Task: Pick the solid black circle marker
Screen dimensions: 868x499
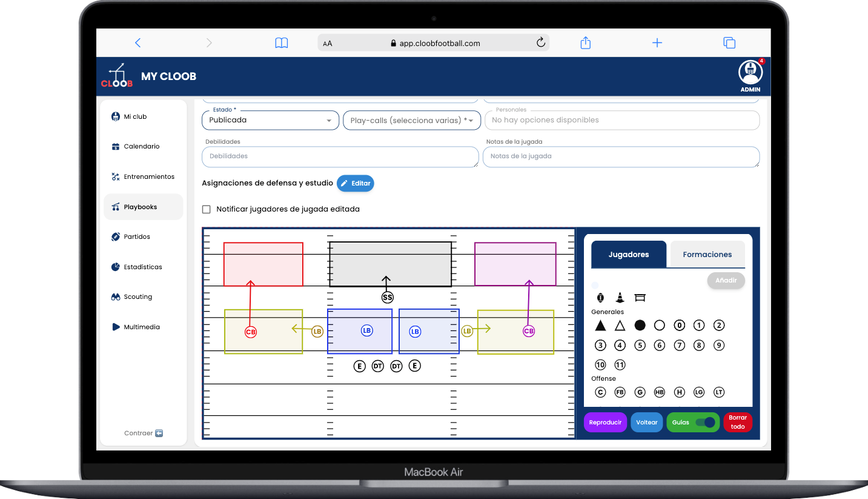Action: tap(640, 326)
